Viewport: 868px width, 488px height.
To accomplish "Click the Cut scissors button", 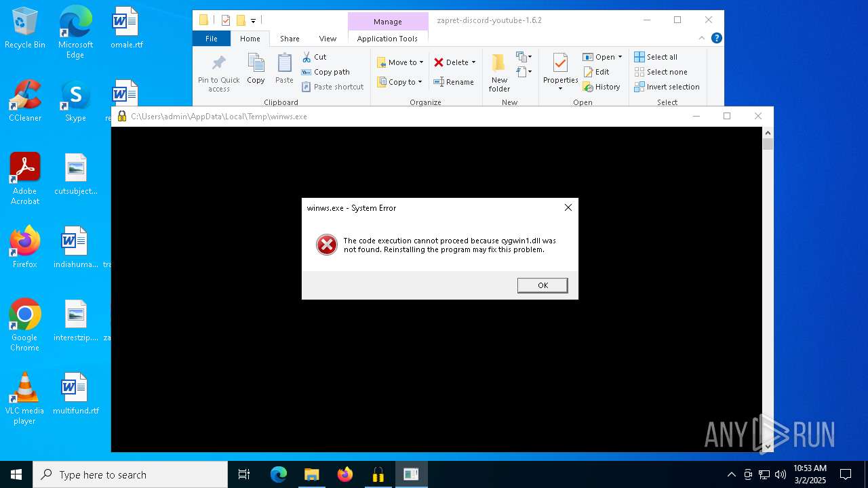I will 314,57.
